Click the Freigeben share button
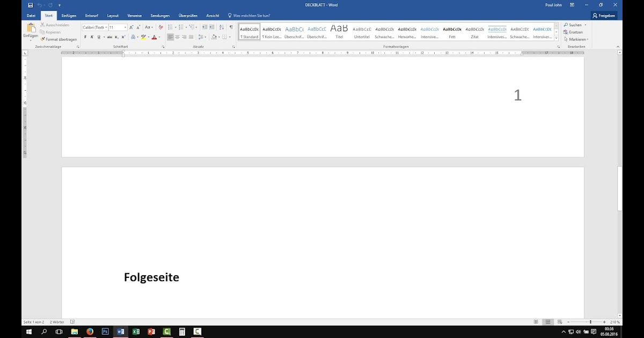644x338 pixels. point(604,16)
